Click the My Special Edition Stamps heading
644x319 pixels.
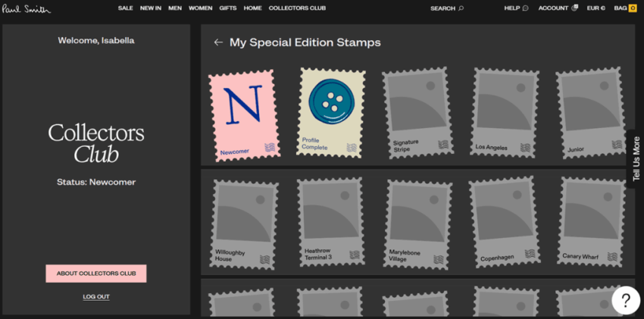305,42
